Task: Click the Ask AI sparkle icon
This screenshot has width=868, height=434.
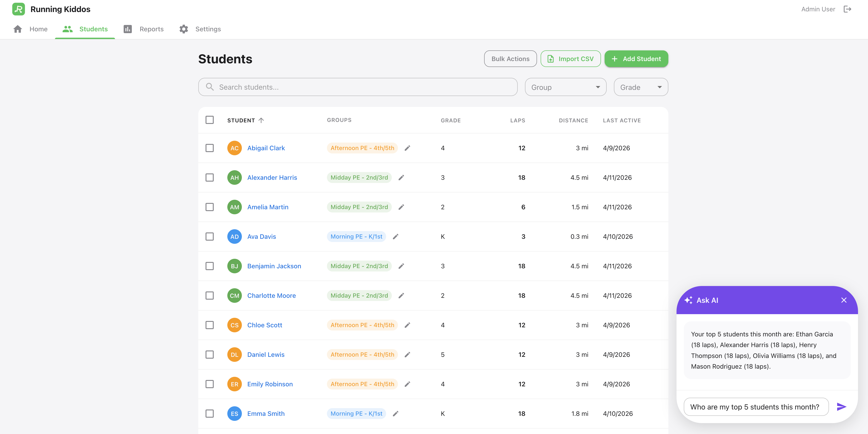Action: coord(689,300)
